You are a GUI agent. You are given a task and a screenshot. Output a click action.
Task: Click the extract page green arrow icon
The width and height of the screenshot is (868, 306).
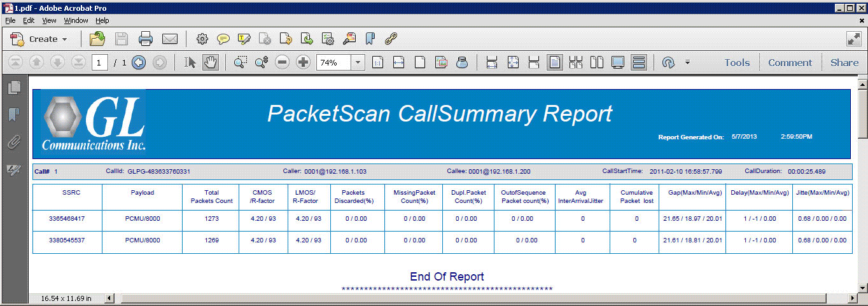(x=307, y=39)
